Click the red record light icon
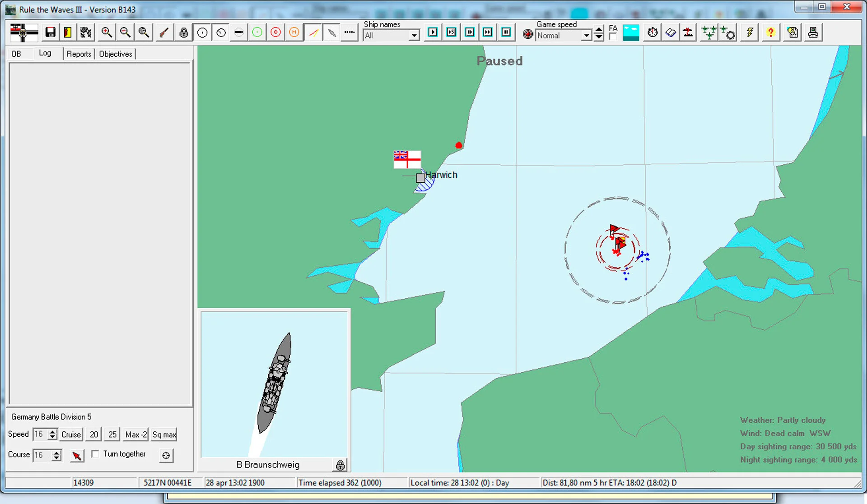867x504 pixels. [527, 34]
